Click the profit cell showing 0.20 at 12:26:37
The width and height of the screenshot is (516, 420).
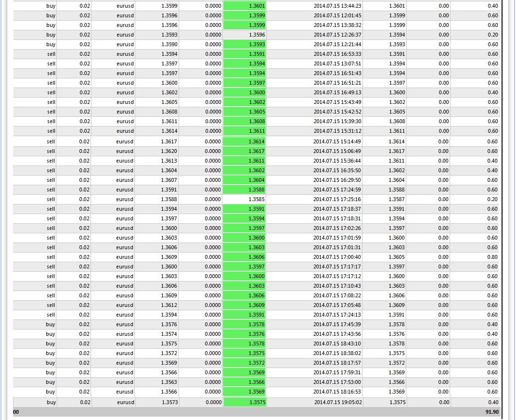pyautogui.click(x=491, y=35)
